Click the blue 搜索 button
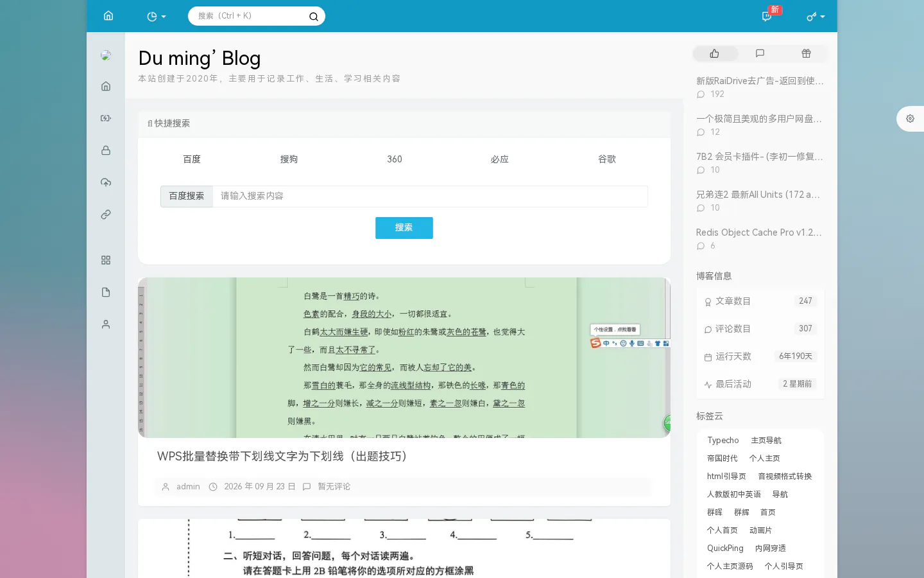This screenshot has height=578, width=924. pyautogui.click(x=404, y=228)
